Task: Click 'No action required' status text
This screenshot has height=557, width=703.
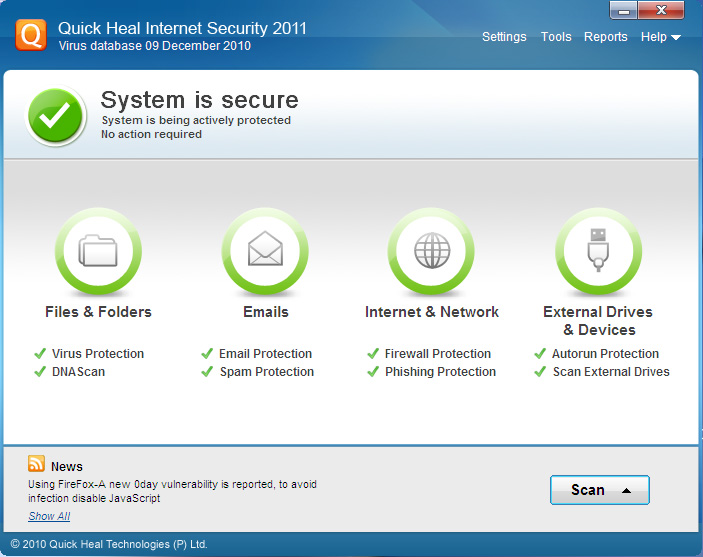Action: pyautogui.click(x=152, y=134)
